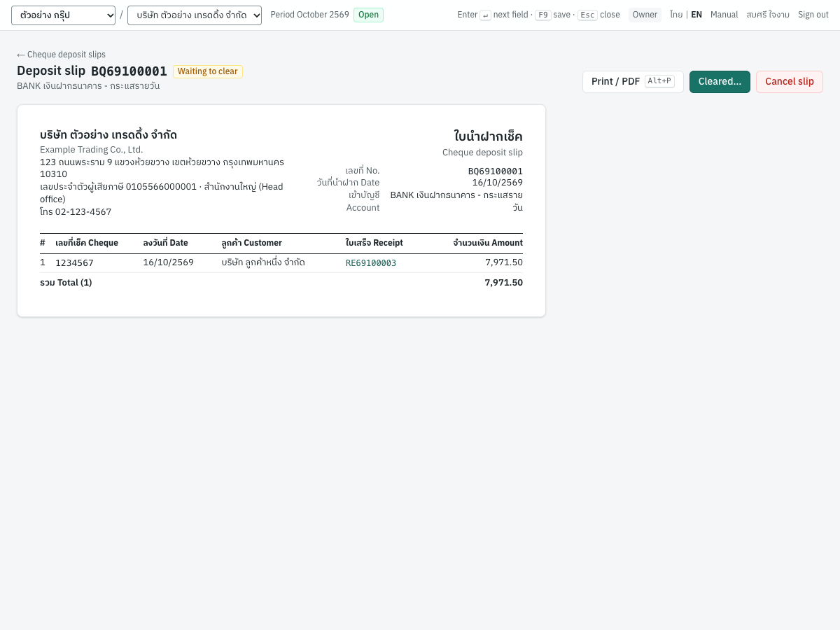
Task: Click the F9 save shortcut hint
Action: 552,15
